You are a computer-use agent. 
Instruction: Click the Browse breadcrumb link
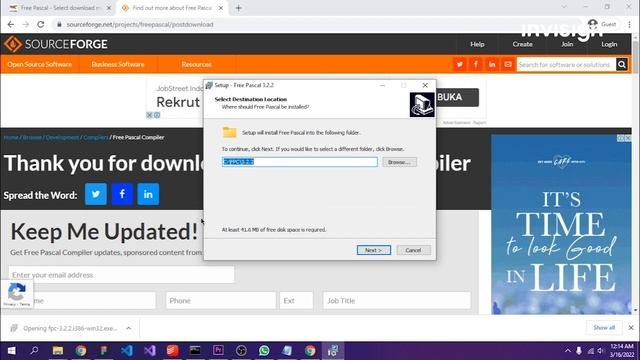(32, 137)
